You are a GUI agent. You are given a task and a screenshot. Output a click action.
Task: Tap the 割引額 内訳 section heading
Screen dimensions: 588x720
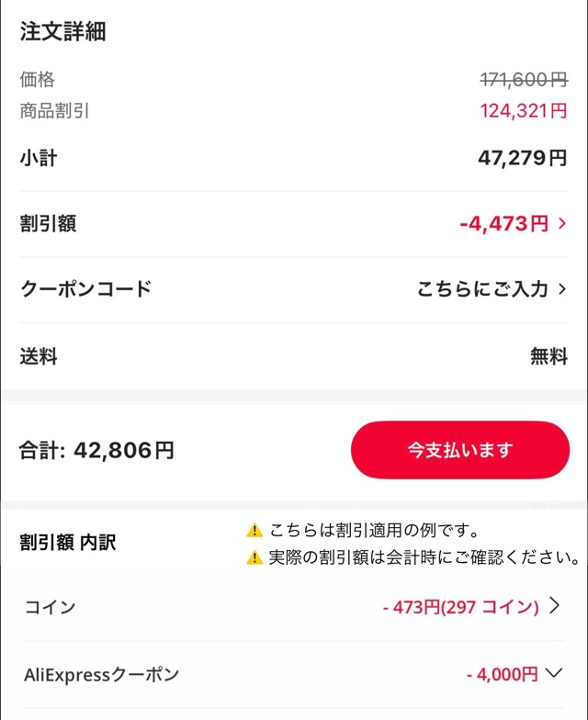click(x=68, y=543)
